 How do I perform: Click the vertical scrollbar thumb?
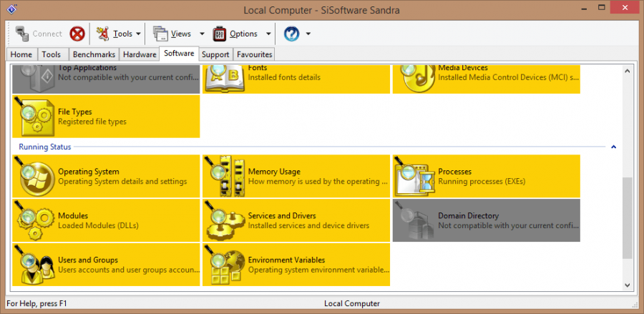pos(627,217)
